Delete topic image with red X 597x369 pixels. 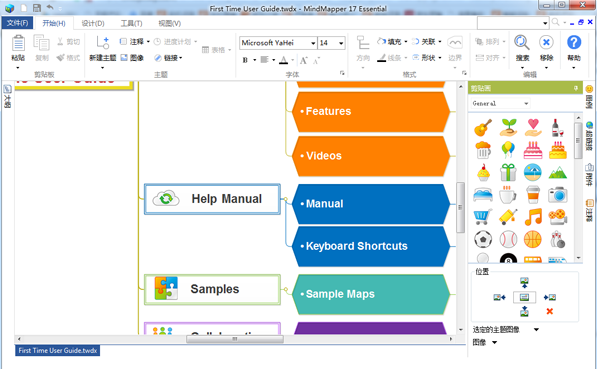tap(549, 311)
